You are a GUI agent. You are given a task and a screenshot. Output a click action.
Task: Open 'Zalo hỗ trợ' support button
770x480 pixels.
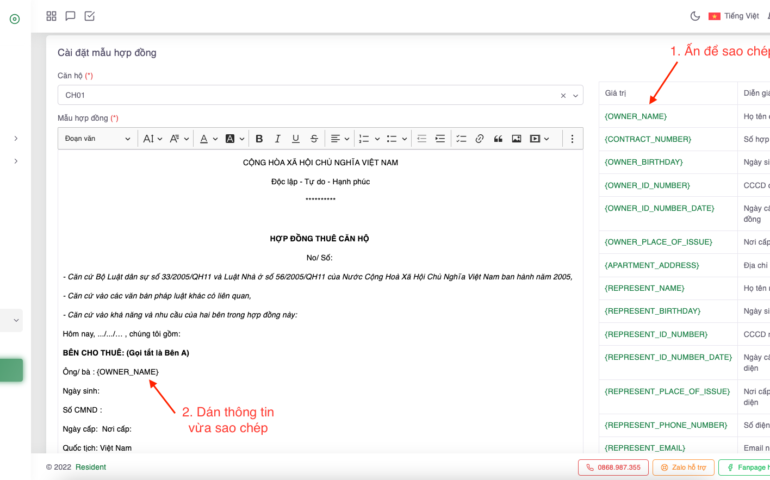point(683,467)
